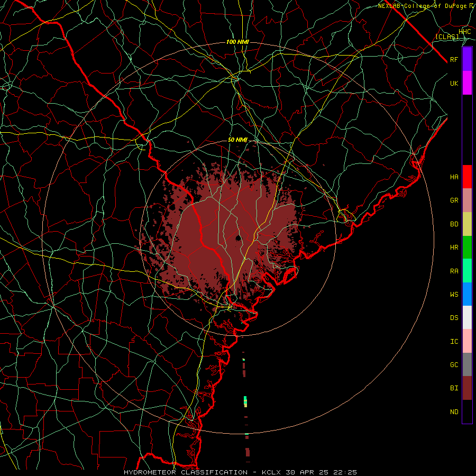Viewport: 476px width, 476px height.
Task: Click the WS legend label
Action: point(454,295)
